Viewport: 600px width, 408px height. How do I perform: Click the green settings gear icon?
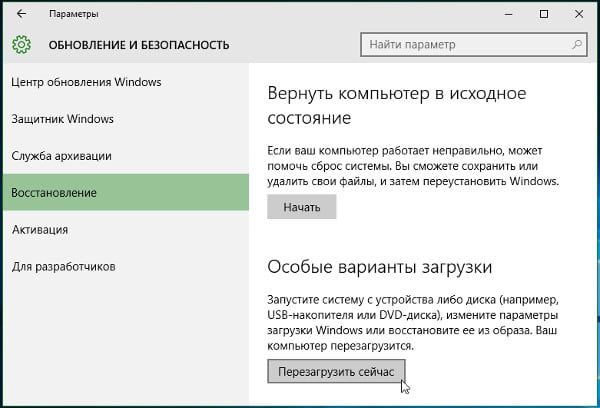[x=21, y=45]
